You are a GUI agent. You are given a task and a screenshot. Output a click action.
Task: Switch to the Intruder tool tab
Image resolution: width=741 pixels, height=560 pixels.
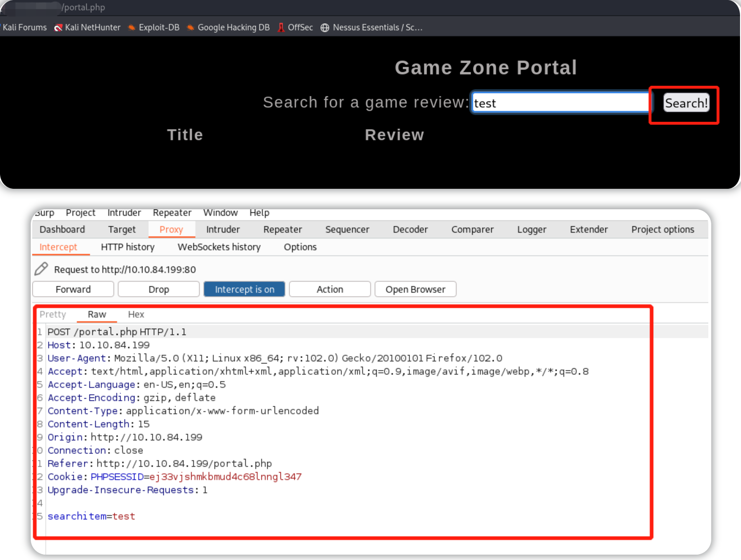[x=223, y=229]
